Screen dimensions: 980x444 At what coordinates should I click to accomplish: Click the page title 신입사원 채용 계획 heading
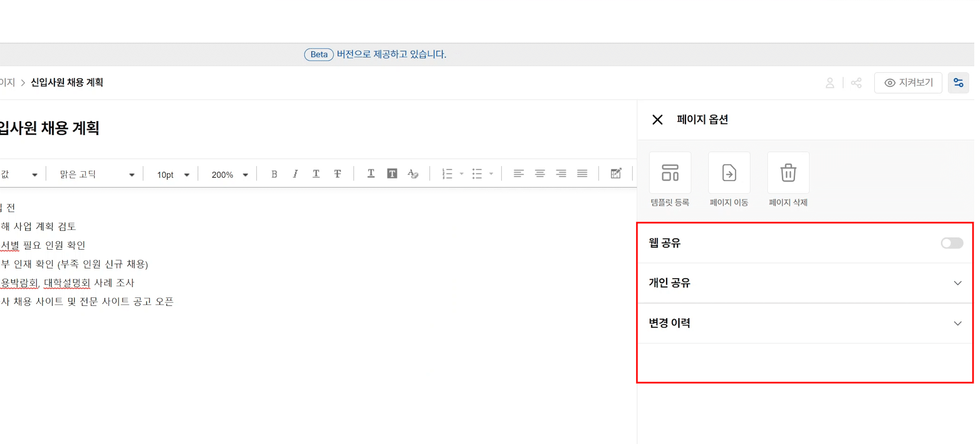coord(50,128)
